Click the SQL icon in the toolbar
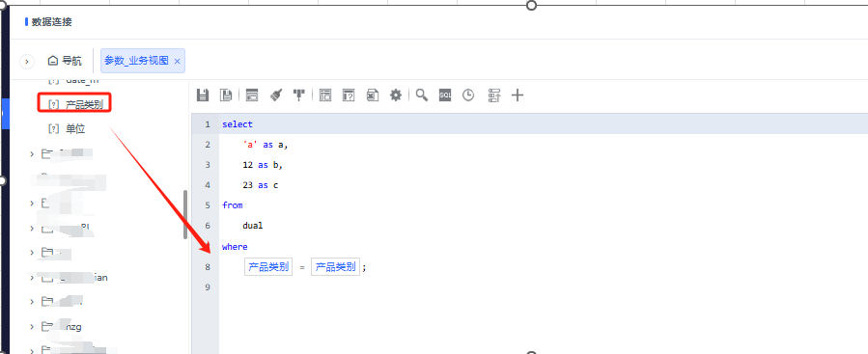This screenshot has height=354, width=868. tap(445, 95)
